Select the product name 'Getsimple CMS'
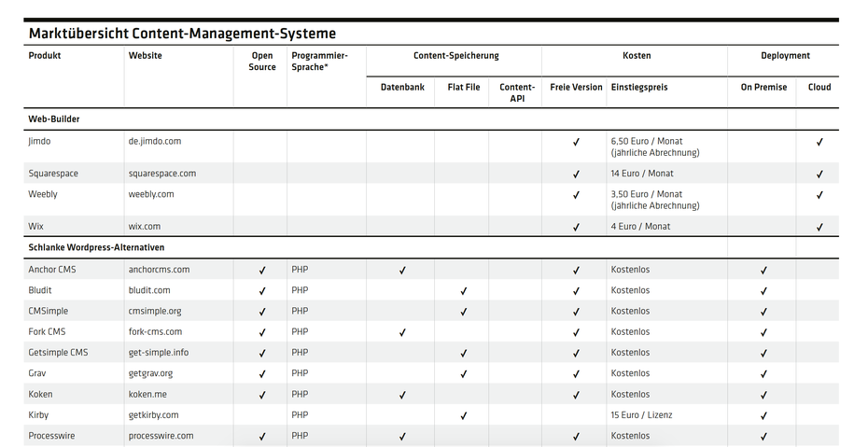868x447 pixels. tap(58, 353)
